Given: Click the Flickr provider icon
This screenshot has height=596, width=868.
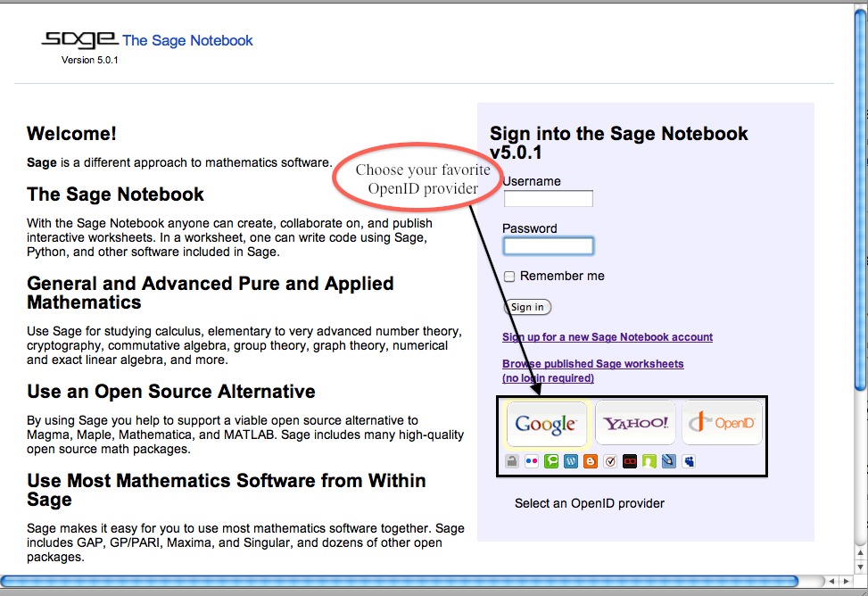Looking at the screenshot, I should tap(532, 461).
